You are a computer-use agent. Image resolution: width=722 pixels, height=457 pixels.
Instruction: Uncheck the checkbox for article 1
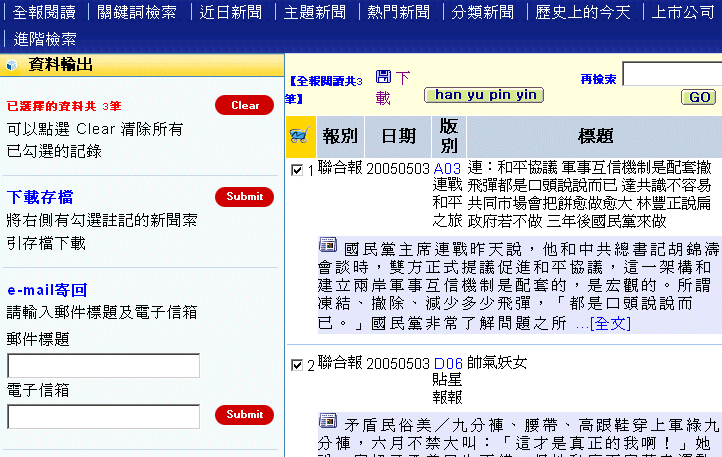click(x=297, y=170)
